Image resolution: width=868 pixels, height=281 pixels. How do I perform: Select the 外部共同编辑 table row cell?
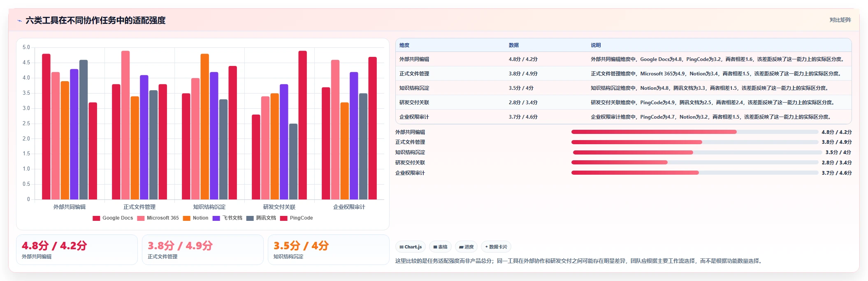pos(414,59)
